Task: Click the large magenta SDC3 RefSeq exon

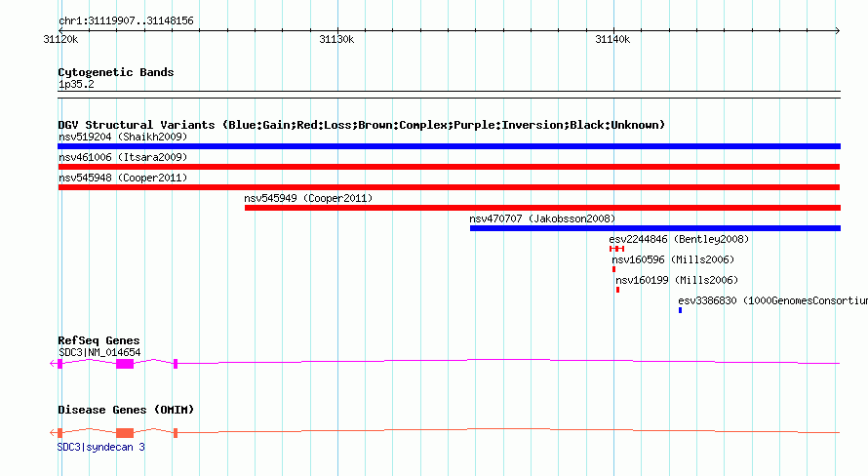Action: [125, 364]
